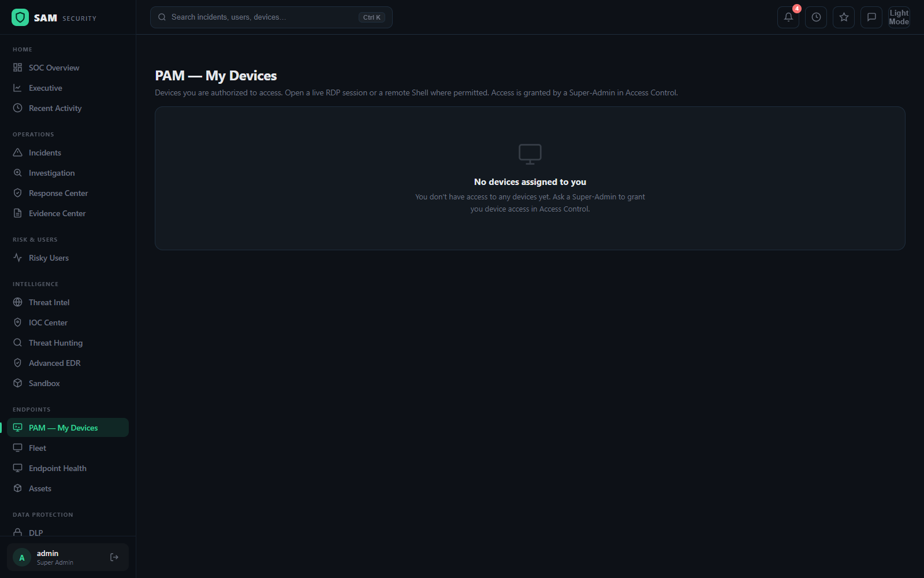Image resolution: width=924 pixels, height=578 pixels.
Task: Click the DLP lock icon
Action: 18,532
